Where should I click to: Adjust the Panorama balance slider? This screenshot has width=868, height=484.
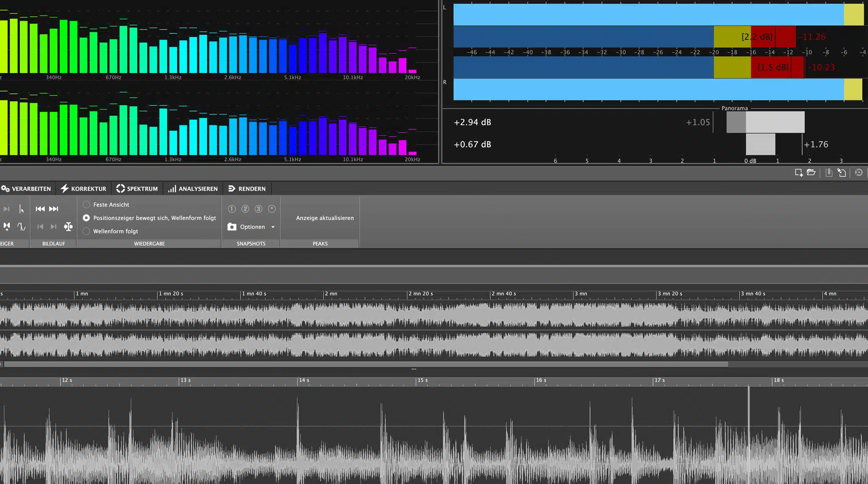(x=765, y=122)
